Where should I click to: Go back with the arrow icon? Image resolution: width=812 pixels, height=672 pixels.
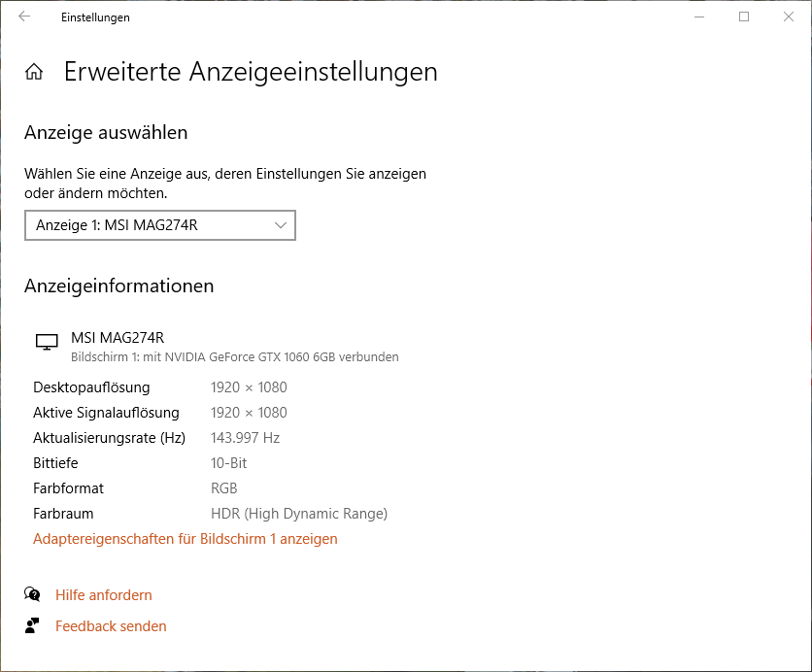pyautogui.click(x=24, y=17)
